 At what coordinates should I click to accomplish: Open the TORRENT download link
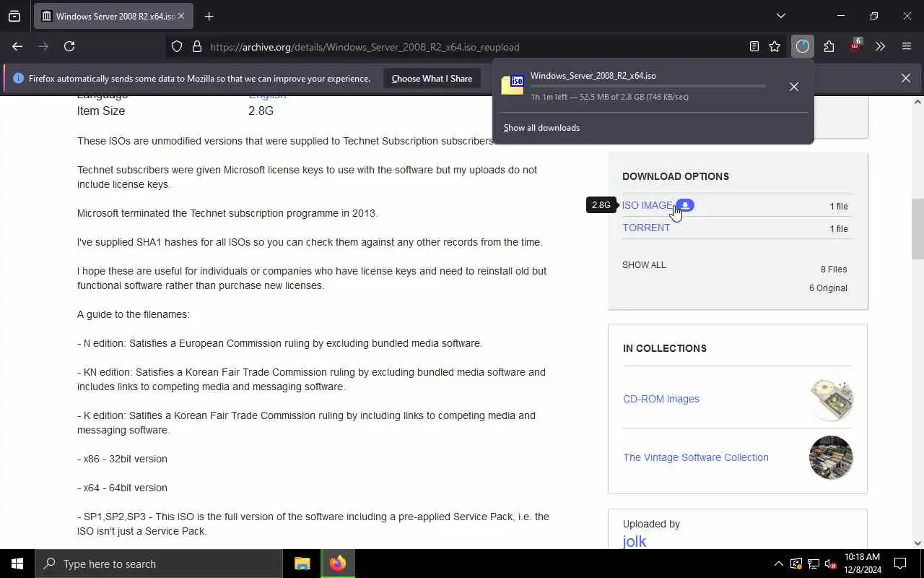tap(646, 228)
